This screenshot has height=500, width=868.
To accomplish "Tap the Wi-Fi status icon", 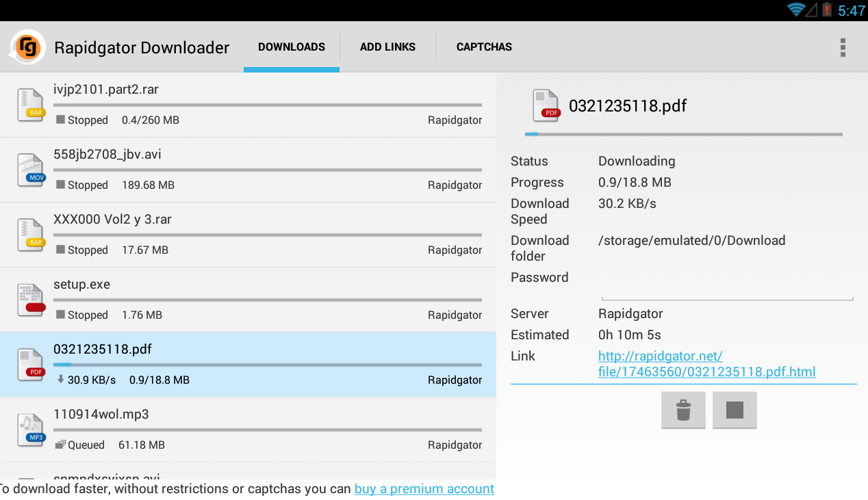I will (796, 10).
